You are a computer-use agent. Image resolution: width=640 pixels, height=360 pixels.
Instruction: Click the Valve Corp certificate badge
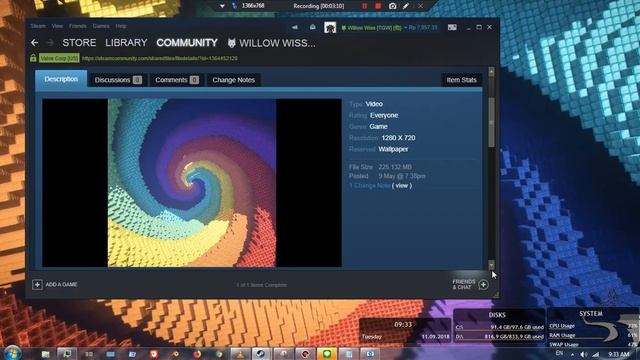[x=59, y=58]
